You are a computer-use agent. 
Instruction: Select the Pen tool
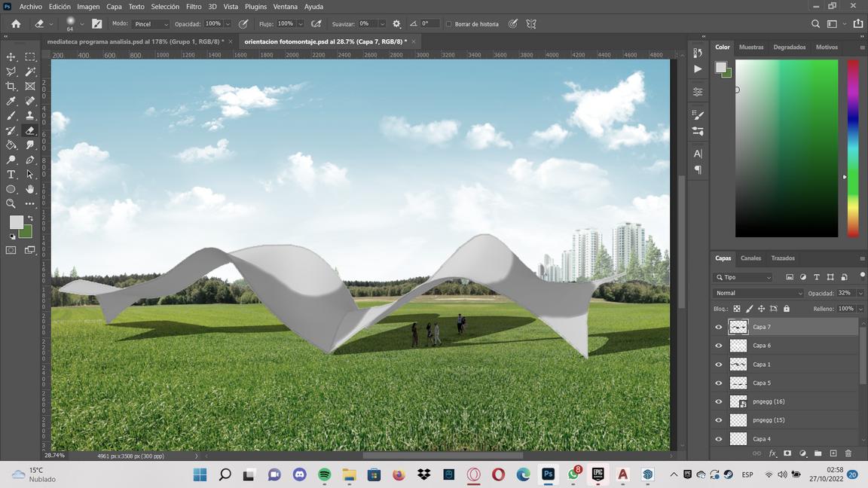coord(30,160)
